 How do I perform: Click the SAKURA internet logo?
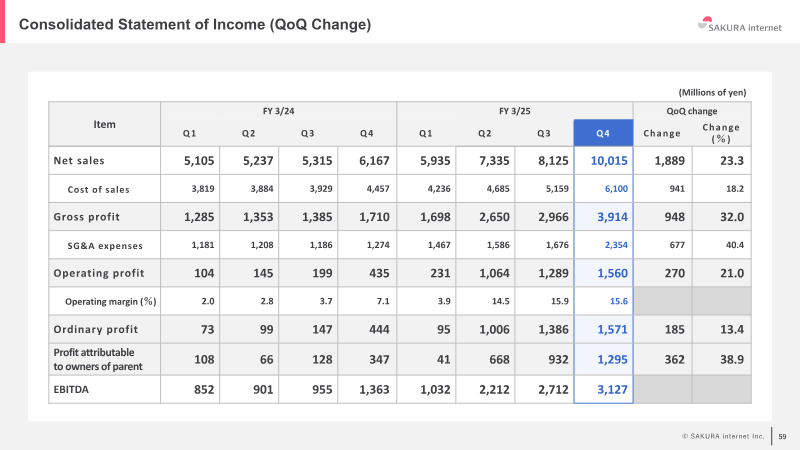tap(739, 25)
